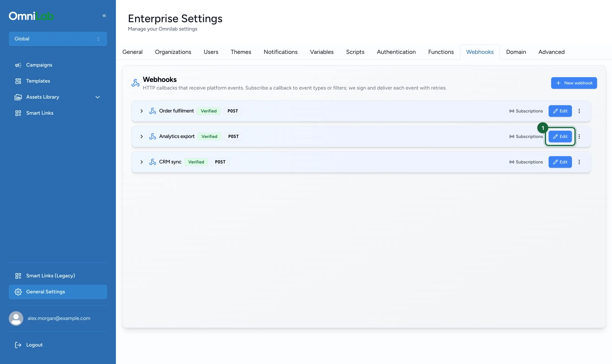
Task: Click the Order fulfilment webhook icon
Action: point(153,111)
